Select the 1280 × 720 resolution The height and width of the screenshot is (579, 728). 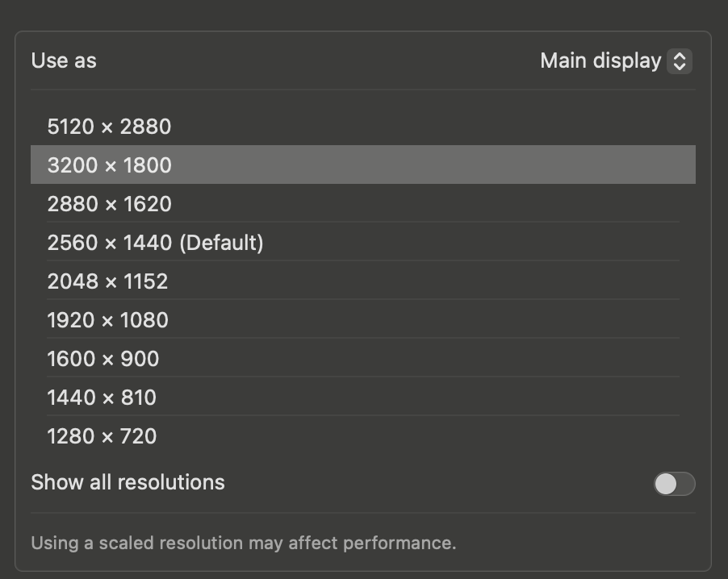point(103,435)
